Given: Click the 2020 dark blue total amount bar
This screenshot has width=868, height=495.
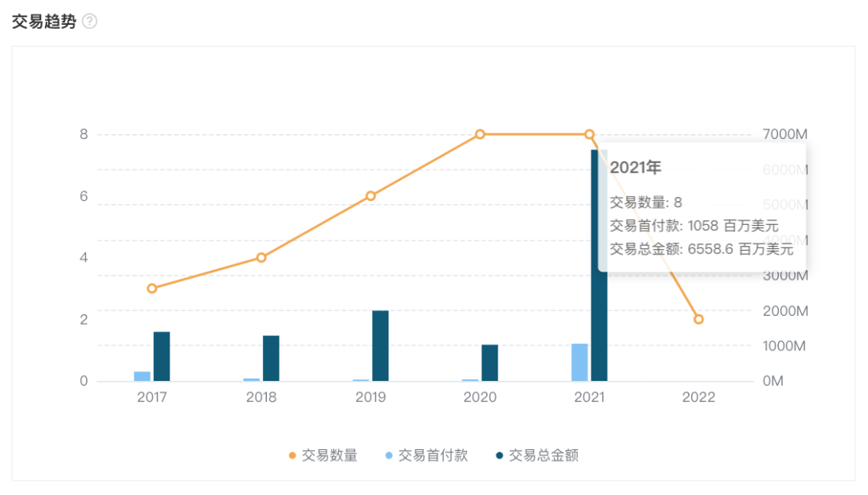Looking at the screenshot, I should (489, 362).
